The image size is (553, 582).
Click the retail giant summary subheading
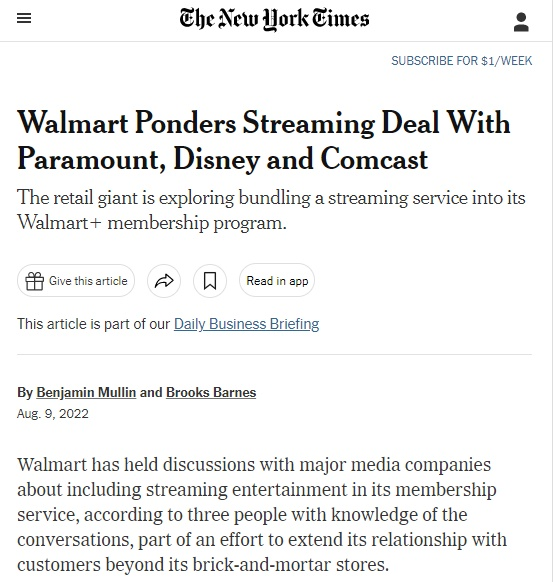pos(271,210)
